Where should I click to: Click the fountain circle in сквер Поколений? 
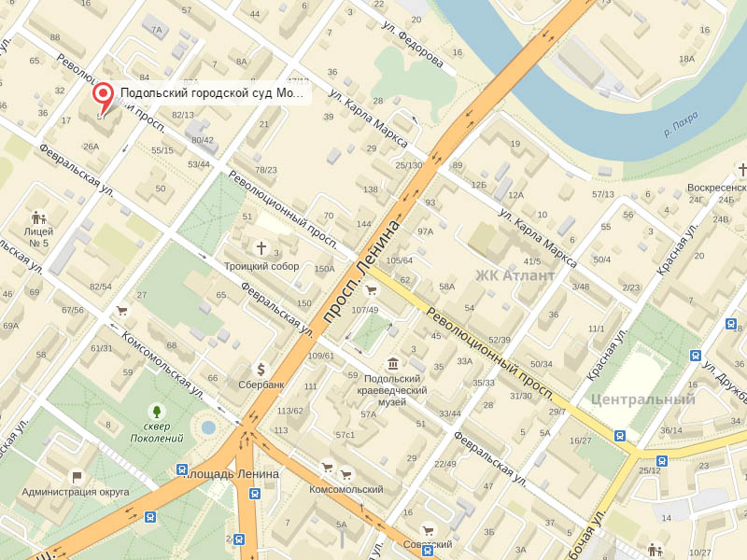coord(208,427)
